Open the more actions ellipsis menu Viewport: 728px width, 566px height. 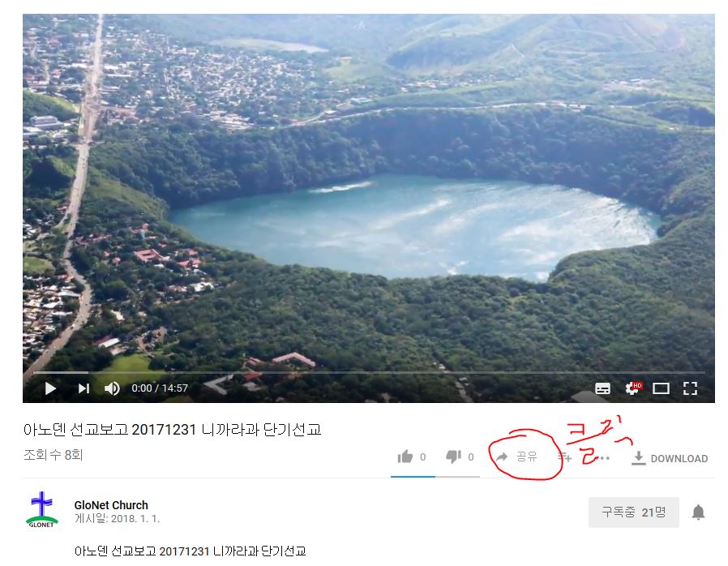pos(604,458)
